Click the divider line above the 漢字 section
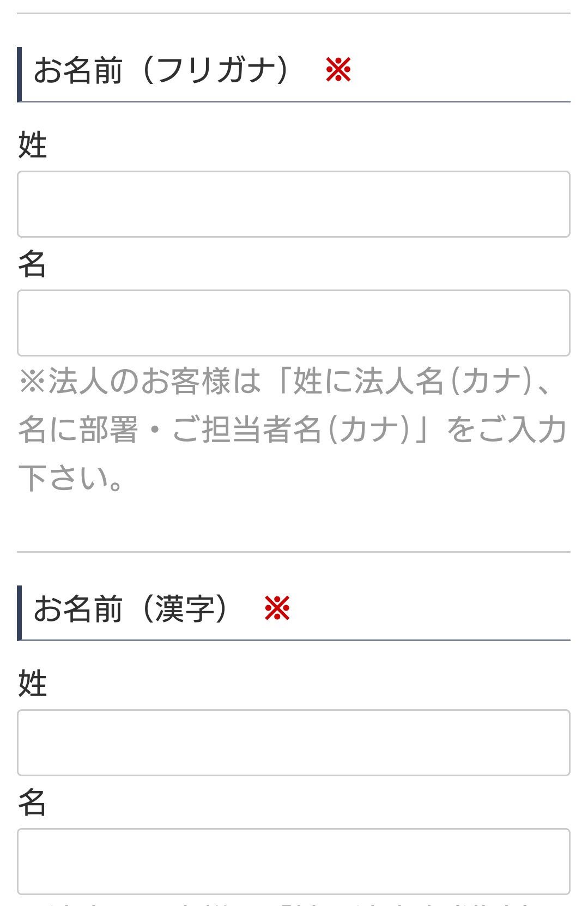 (293, 551)
